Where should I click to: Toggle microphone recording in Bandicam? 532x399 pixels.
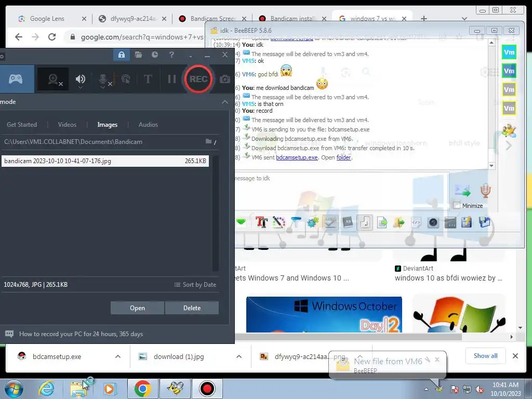[x=103, y=79]
